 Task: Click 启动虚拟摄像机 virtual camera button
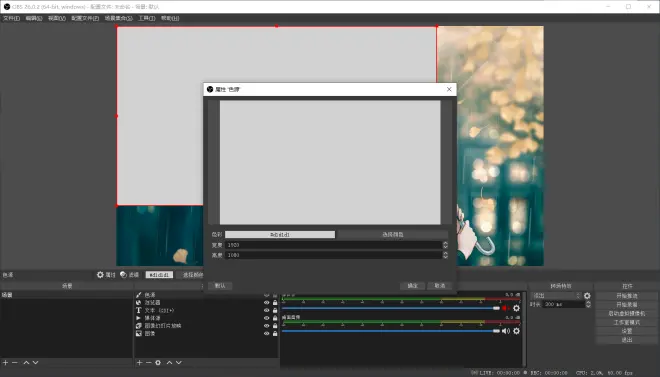[627, 313]
